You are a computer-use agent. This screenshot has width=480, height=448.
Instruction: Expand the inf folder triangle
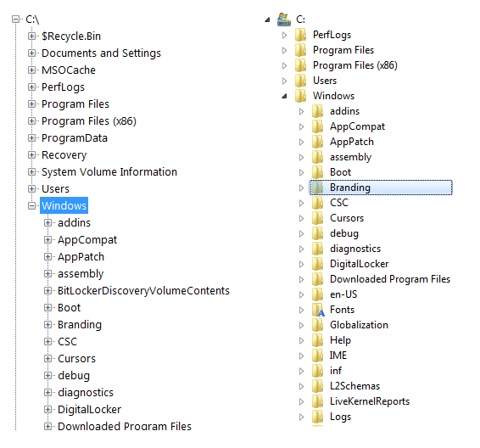[x=301, y=371]
